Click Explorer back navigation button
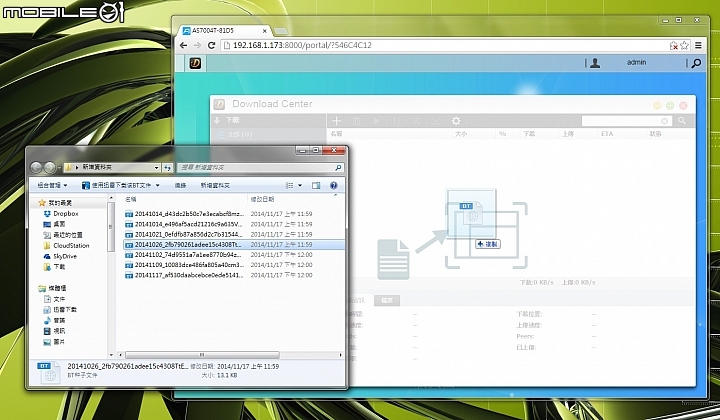Screen dimensions: 720x420 pos(36,167)
